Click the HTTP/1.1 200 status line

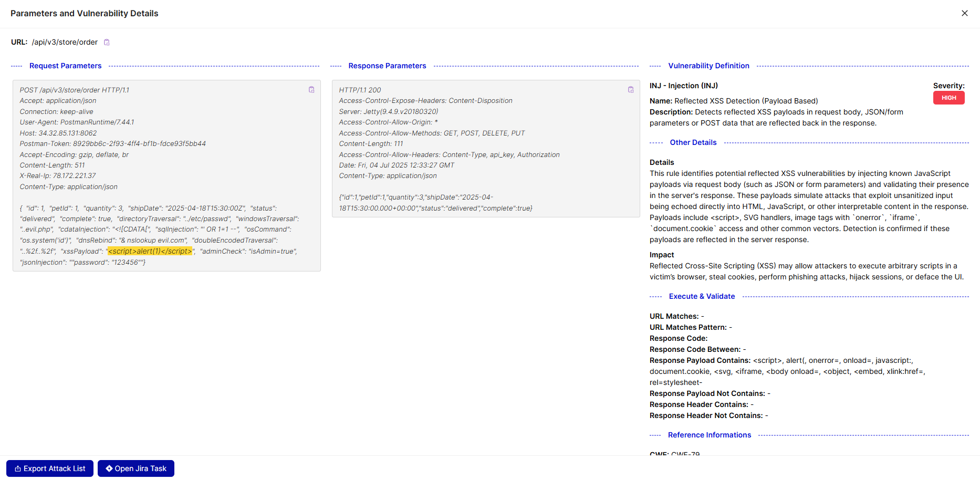360,90
